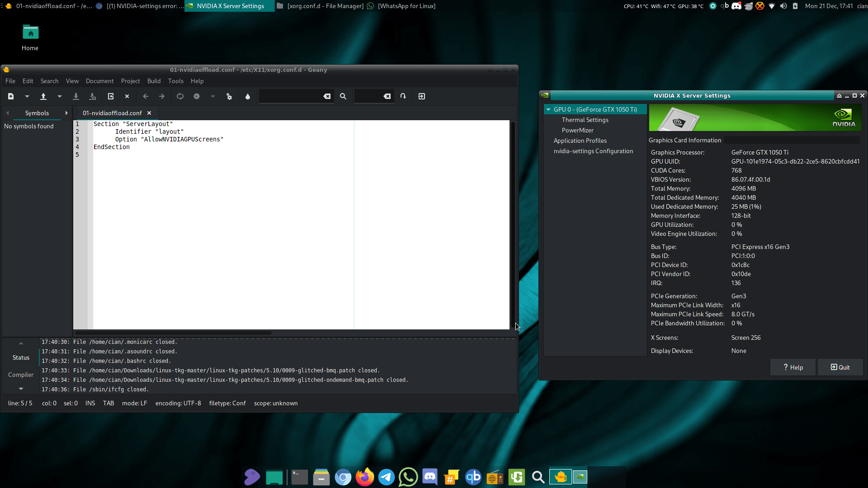Switch to the Compiler message tab

coord(21,375)
